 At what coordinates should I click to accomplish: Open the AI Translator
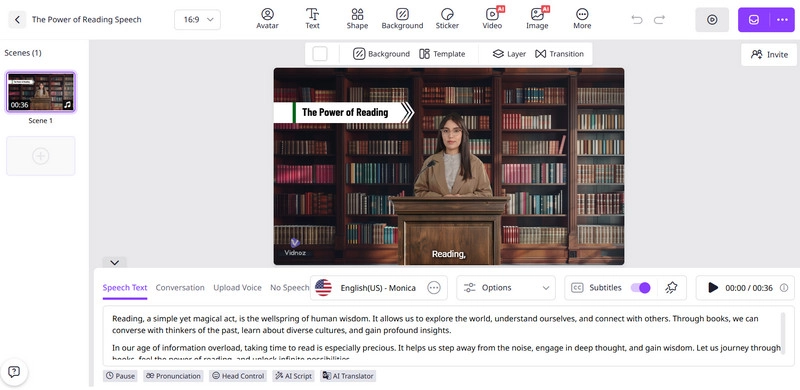pos(348,376)
